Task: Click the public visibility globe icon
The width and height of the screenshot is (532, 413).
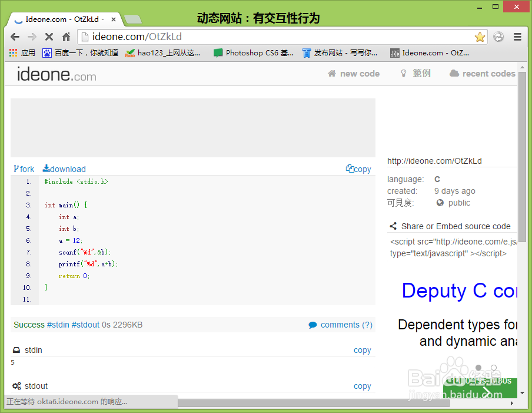Action: coord(440,203)
